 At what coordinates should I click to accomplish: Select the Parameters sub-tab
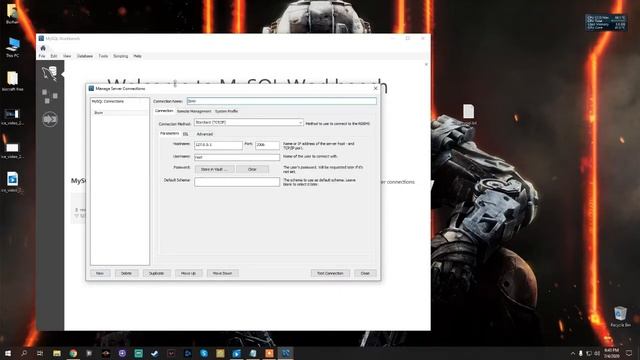tap(169, 133)
